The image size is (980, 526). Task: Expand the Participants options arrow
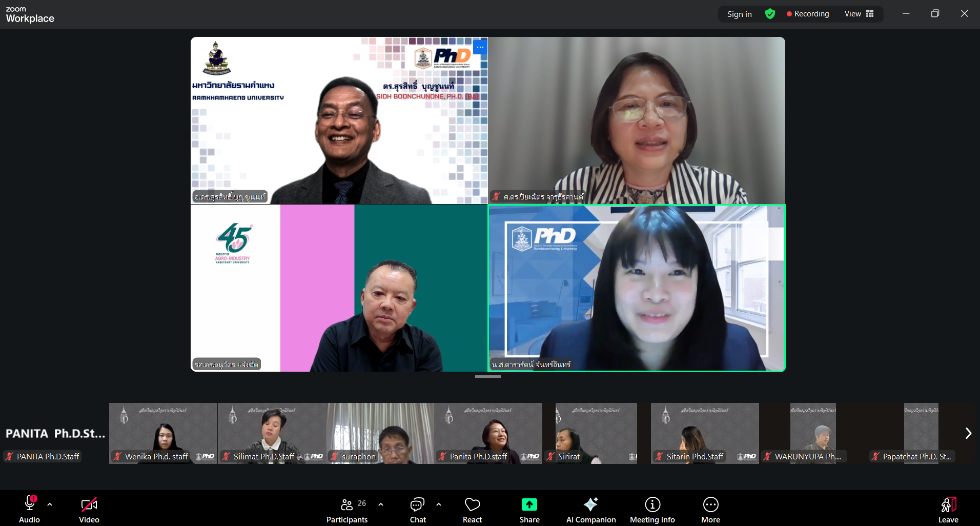click(381, 504)
